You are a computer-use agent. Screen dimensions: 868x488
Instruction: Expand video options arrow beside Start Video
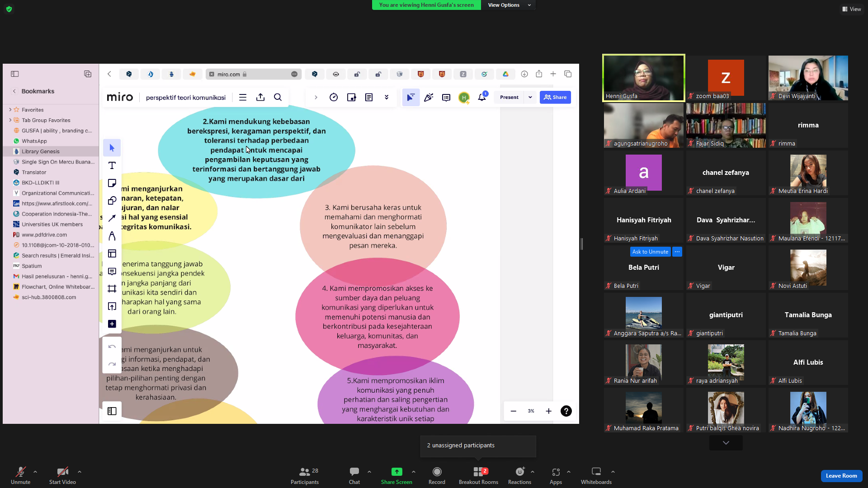[80, 472]
